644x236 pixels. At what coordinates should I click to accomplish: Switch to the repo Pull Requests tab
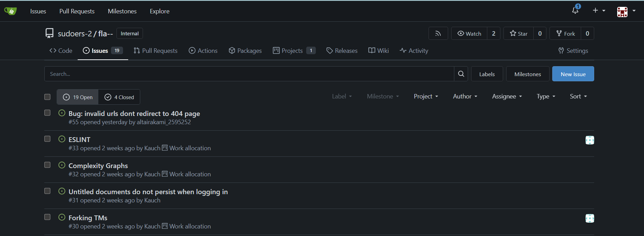(x=155, y=51)
